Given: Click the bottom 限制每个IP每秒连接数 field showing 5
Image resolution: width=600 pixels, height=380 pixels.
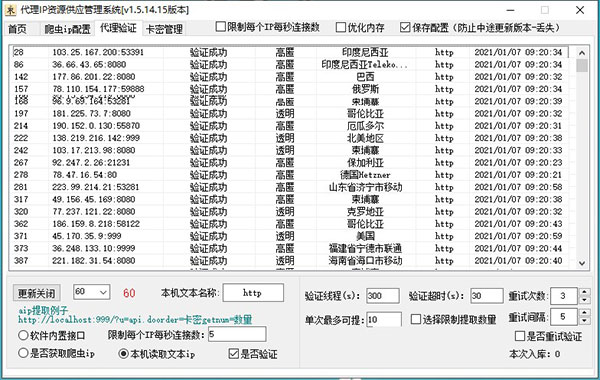Looking at the screenshot, I should point(237,334).
